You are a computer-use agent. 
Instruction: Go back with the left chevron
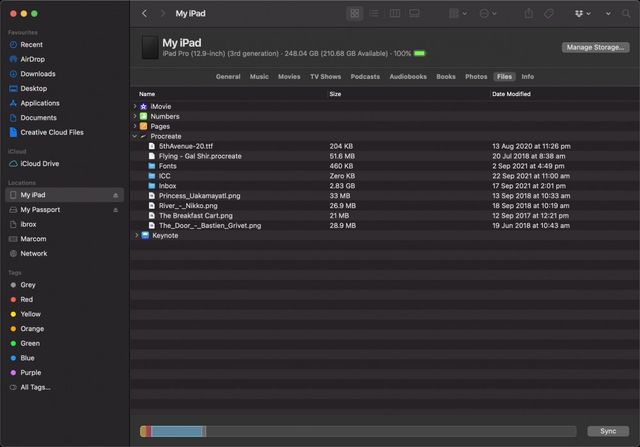tap(144, 13)
